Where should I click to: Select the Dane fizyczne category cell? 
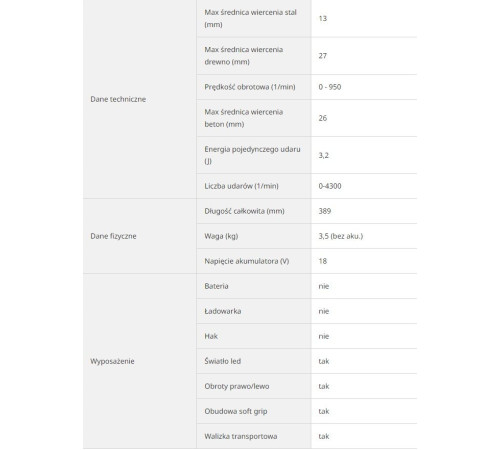140,236
